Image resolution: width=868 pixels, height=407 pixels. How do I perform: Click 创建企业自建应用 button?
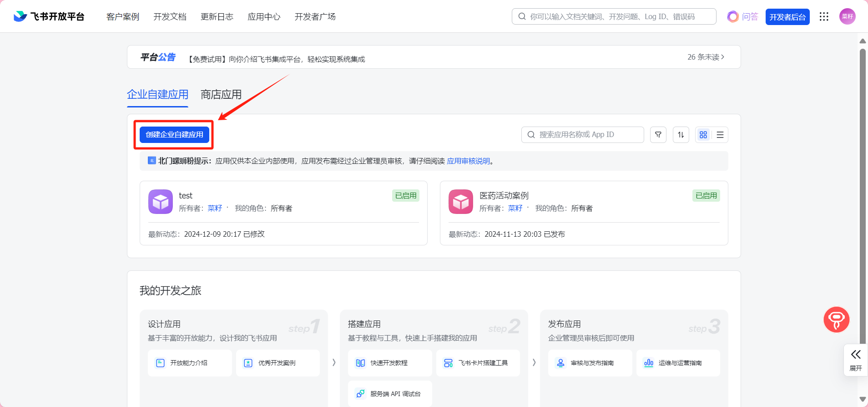coord(174,135)
